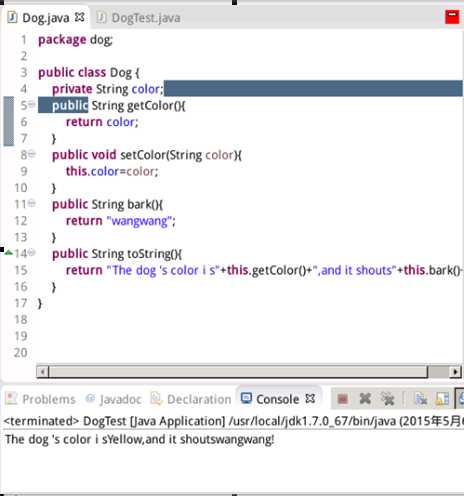Click the '<terminated> DogTest [Java Application]' status line

(114, 421)
